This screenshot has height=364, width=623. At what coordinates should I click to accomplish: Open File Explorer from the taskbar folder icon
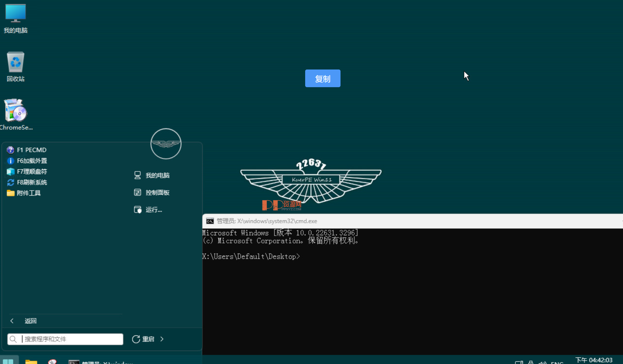pyautogui.click(x=31, y=362)
